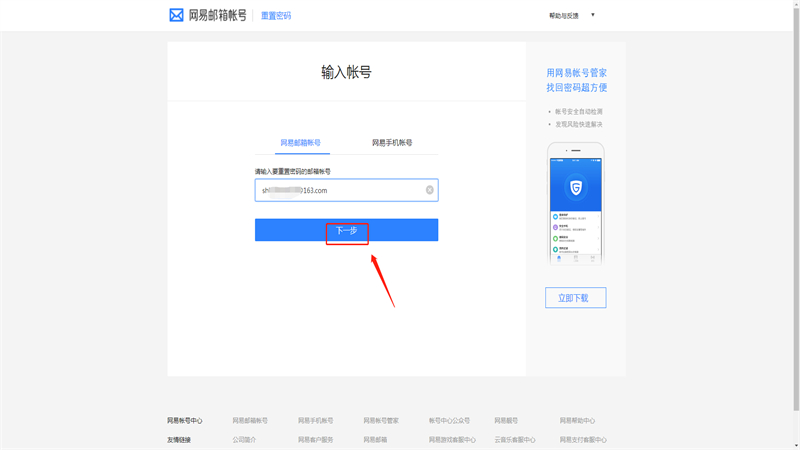The height and width of the screenshot is (450, 800).
Task: Open footer link 云音乐客服中心
Action: pos(515,439)
